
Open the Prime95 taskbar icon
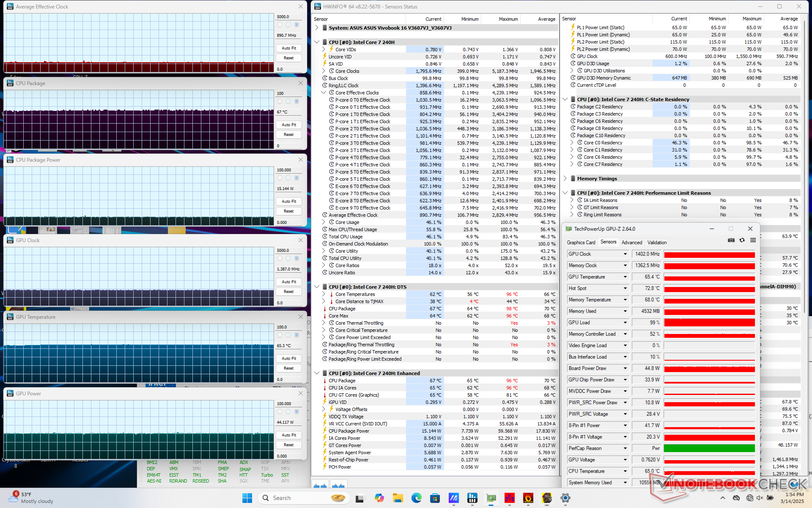coord(510,498)
